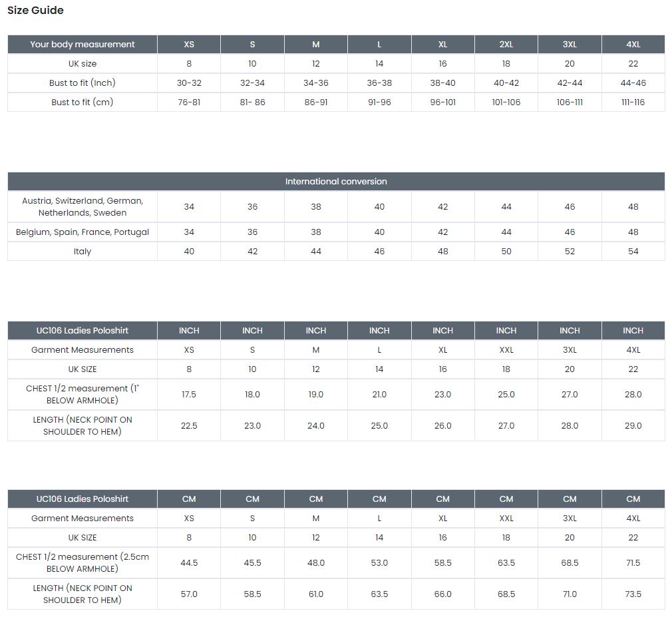Image resolution: width=672 pixels, height=621 pixels.
Task: Select chest cm value "48.0"
Action: (x=316, y=562)
